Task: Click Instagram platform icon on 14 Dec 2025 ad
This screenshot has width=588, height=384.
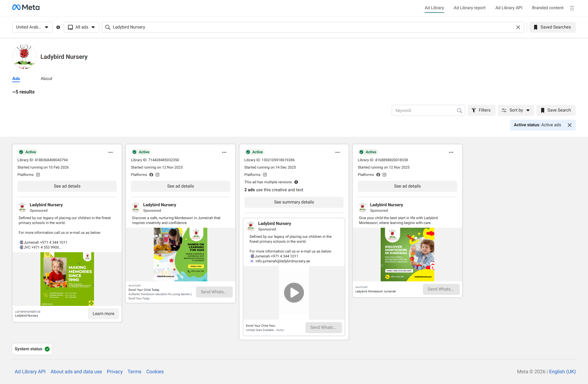Action: (265, 175)
